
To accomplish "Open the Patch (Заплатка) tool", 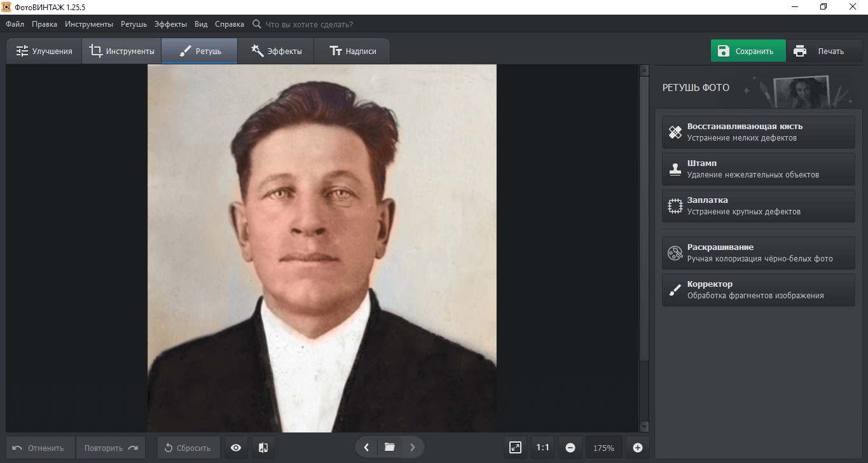I will click(x=758, y=206).
